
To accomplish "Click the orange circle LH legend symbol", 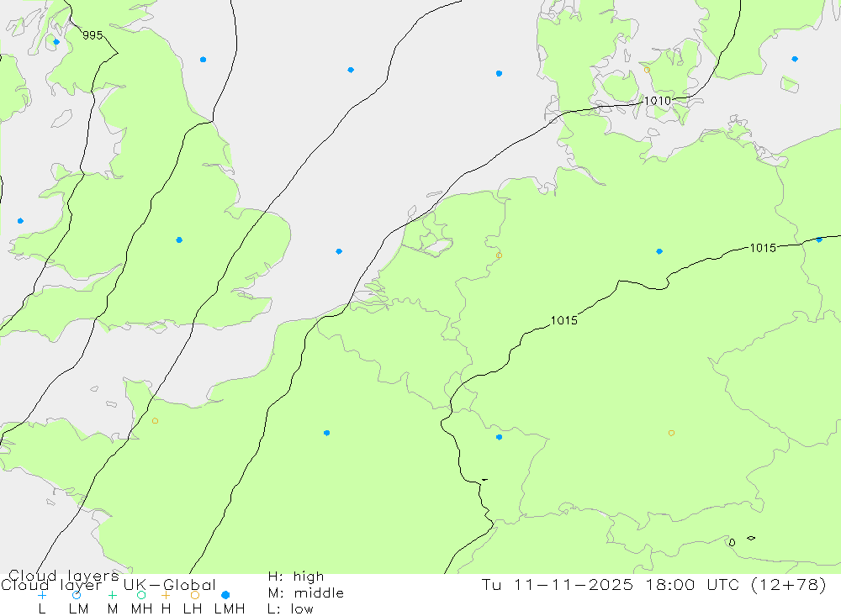I will click(x=195, y=595).
